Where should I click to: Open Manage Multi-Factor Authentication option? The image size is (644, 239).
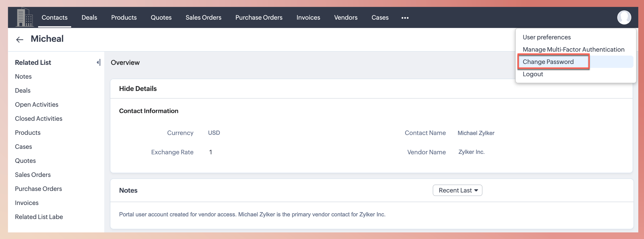[573, 49]
